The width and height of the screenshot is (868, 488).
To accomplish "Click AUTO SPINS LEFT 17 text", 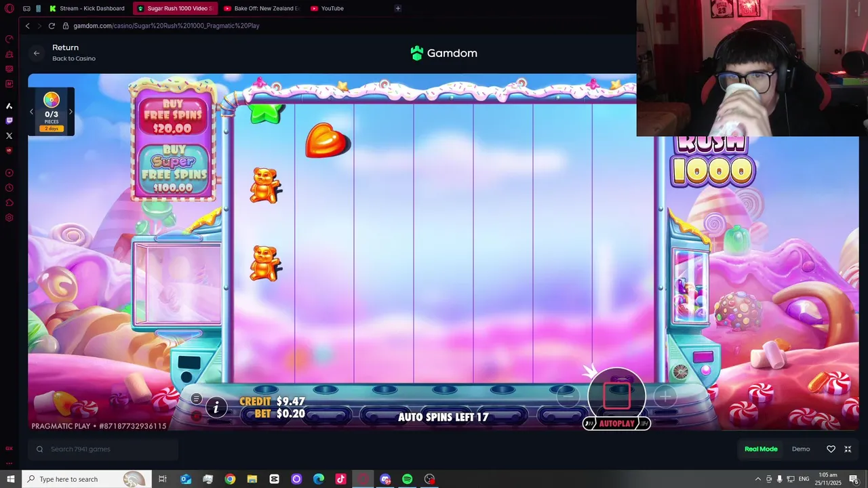I will coord(443,417).
